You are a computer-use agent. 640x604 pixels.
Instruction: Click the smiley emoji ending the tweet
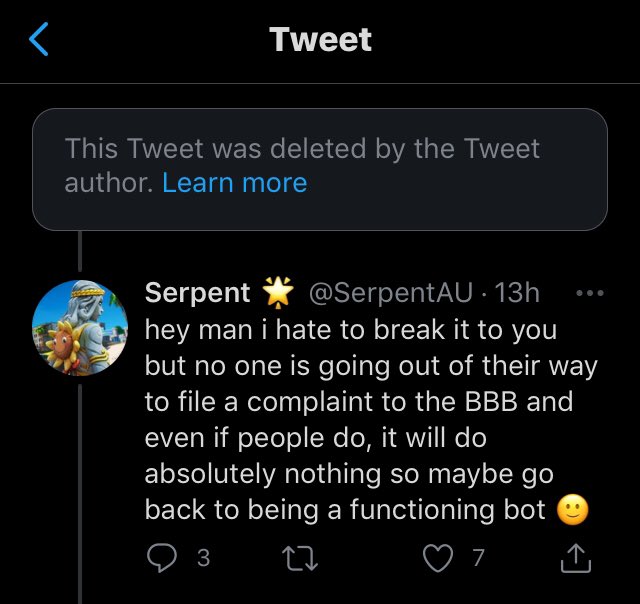coord(572,509)
